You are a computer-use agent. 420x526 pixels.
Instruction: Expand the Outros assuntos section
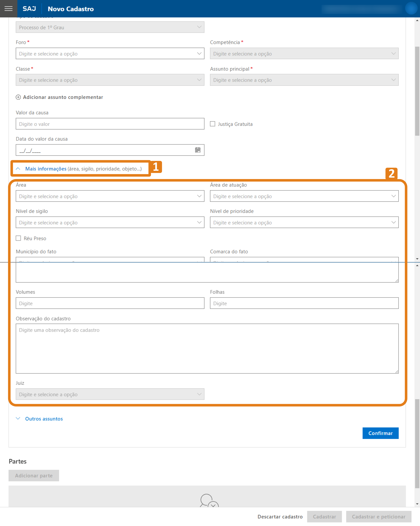click(x=44, y=419)
